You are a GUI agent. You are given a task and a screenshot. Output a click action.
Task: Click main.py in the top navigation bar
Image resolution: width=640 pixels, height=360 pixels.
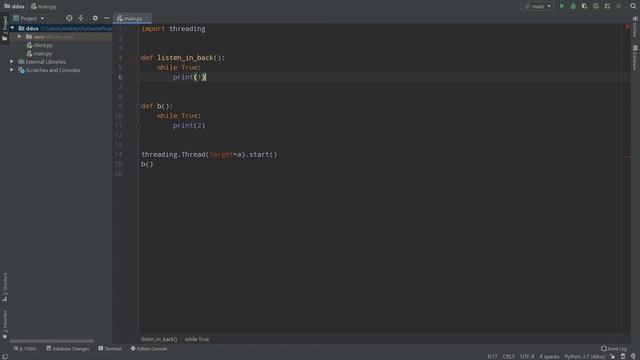(x=44, y=6)
